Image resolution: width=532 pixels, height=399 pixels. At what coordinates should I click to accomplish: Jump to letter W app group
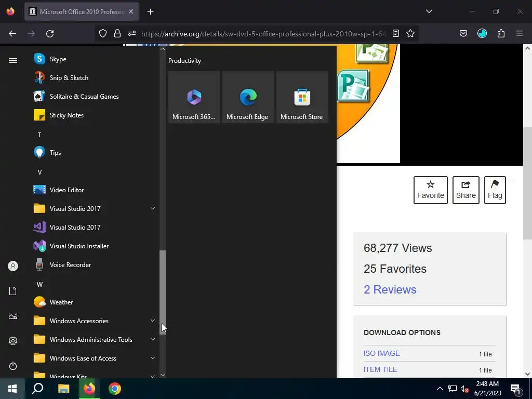click(x=39, y=284)
